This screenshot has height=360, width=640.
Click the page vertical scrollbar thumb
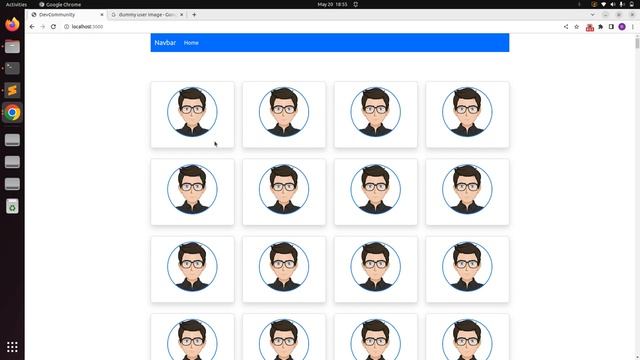tap(637, 43)
